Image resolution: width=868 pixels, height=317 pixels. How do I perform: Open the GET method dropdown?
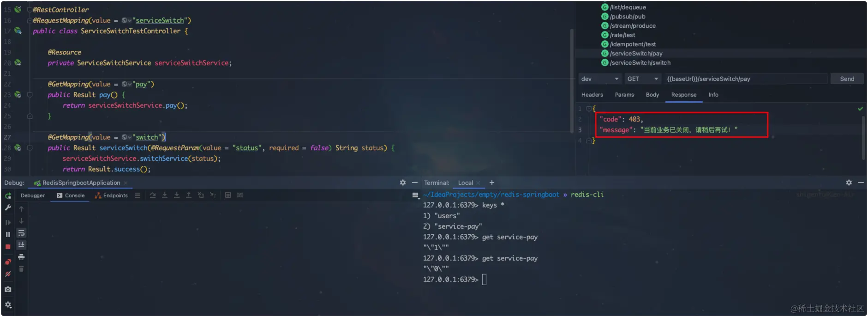coord(643,79)
